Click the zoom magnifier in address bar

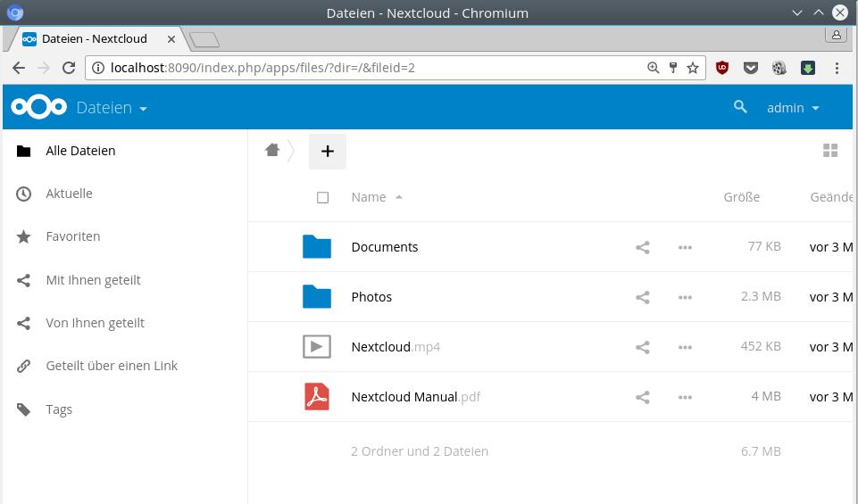tap(653, 68)
